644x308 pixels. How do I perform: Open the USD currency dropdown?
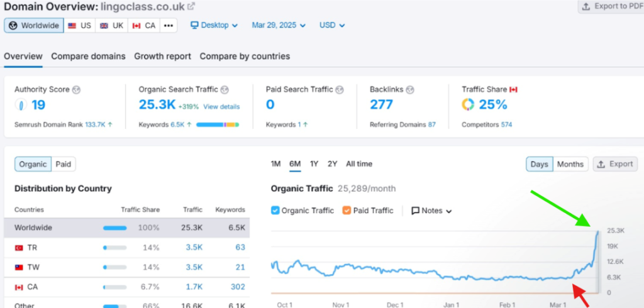pyautogui.click(x=332, y=26)
